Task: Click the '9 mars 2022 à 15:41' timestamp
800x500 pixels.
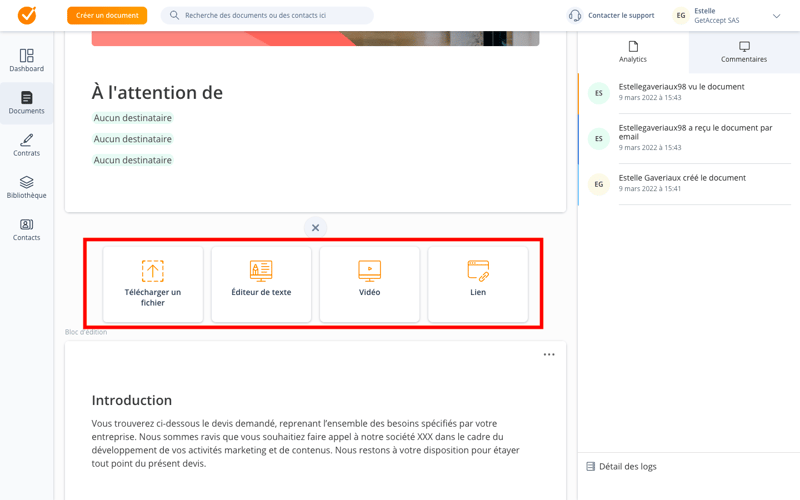Action: [x=649, y=189]
